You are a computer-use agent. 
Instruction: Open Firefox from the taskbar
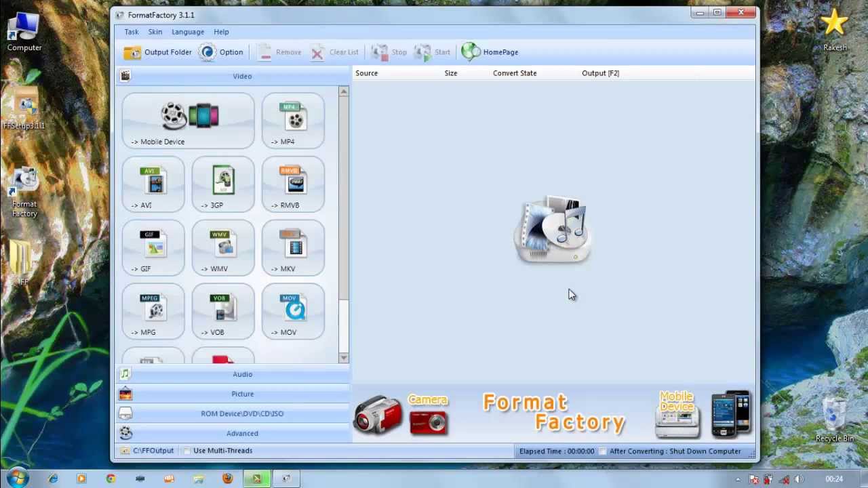point(228,479)
